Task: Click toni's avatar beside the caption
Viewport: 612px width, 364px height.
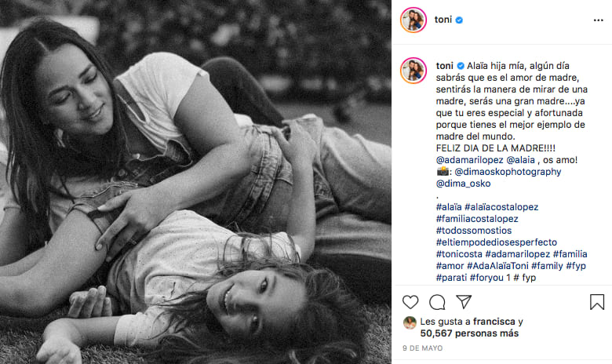Action: point(413,70)
